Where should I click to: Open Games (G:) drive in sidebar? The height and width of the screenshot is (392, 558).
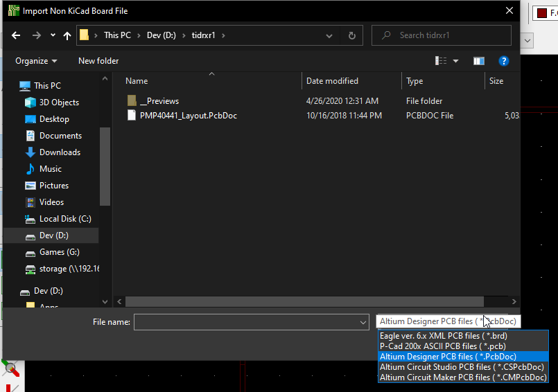tap(59, 252)
